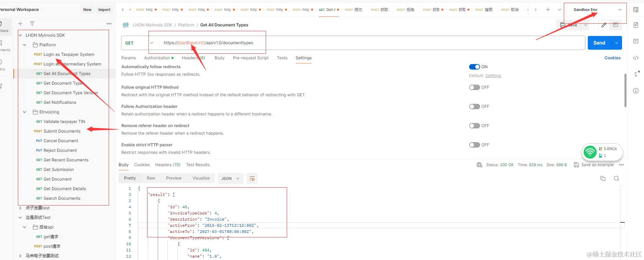Open the documentation icon in right sidebar
Screen dimensions: 644x260
tap(636, 25)
